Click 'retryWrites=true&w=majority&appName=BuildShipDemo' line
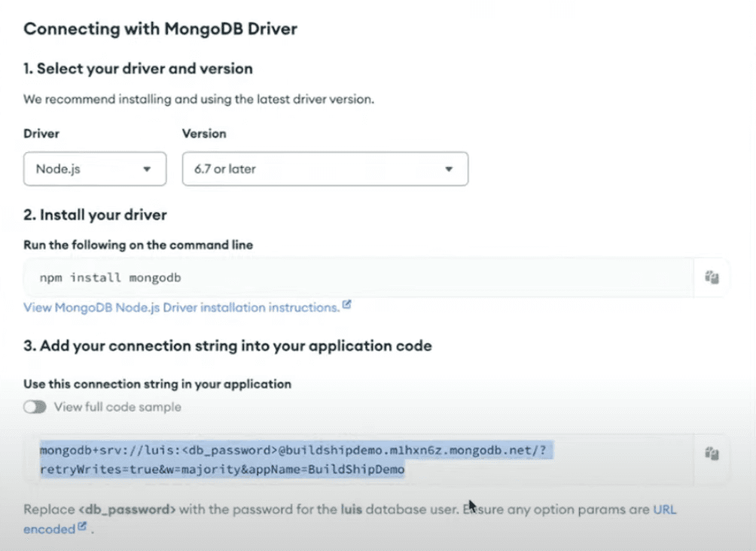The image size is (756, 551). pyautogui.click(x=222, y=469)
